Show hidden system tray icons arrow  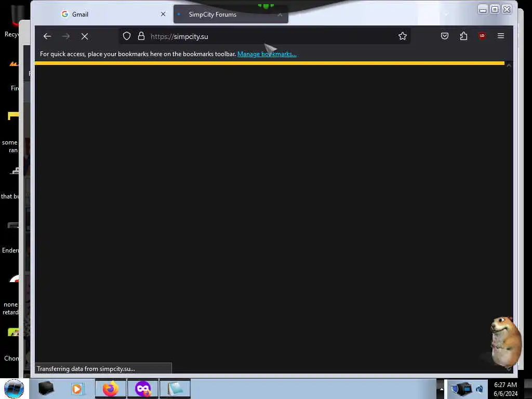tap(442, 389)
